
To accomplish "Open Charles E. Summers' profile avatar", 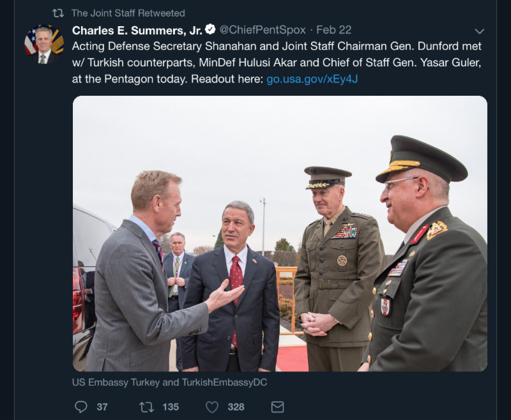I will (43, 43).
